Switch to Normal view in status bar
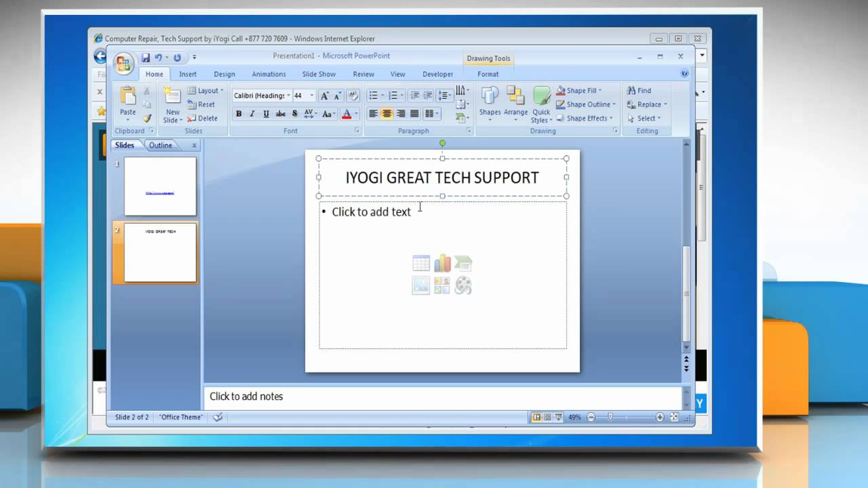Screen dimensions: 868x488 (x=537, y=418)
